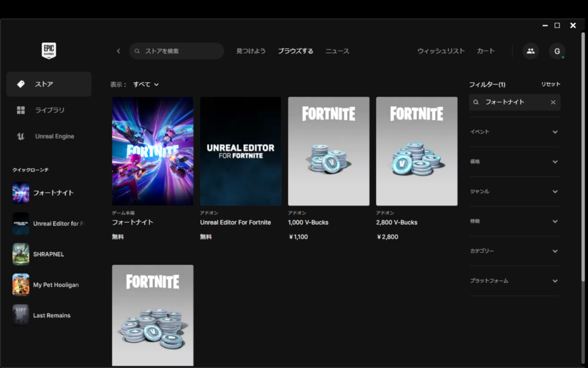Click the ストア price tag icon
588x368 pixels.
click(21, 84)
